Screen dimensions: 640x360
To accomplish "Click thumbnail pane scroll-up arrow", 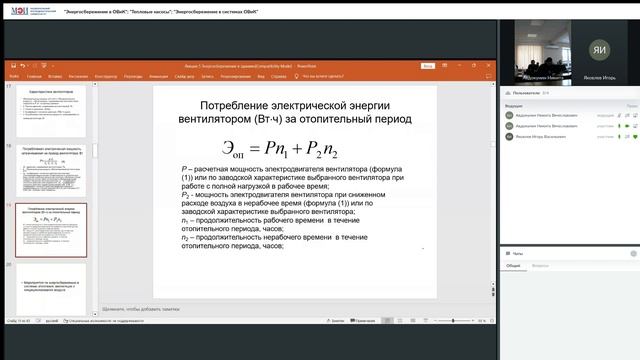I will click(x=95, y=84).
